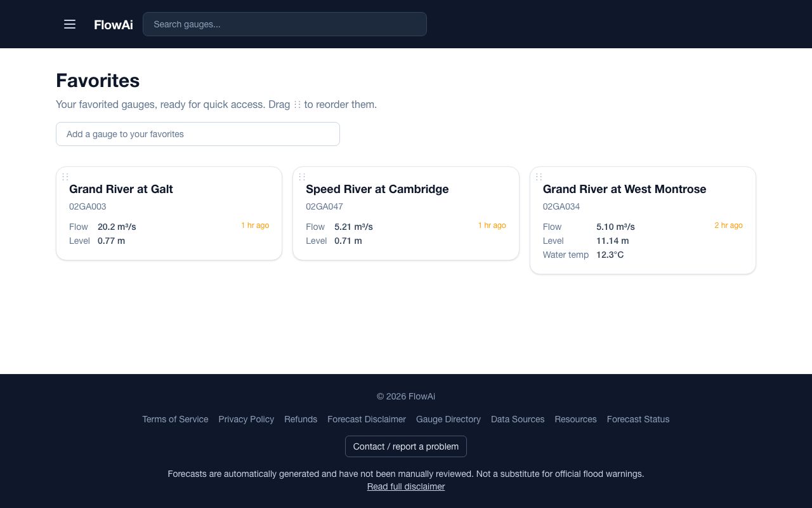Click gauge ID 02GA034
The height and width of the screenshot is (508, 812).
click(x=561, y=206)
